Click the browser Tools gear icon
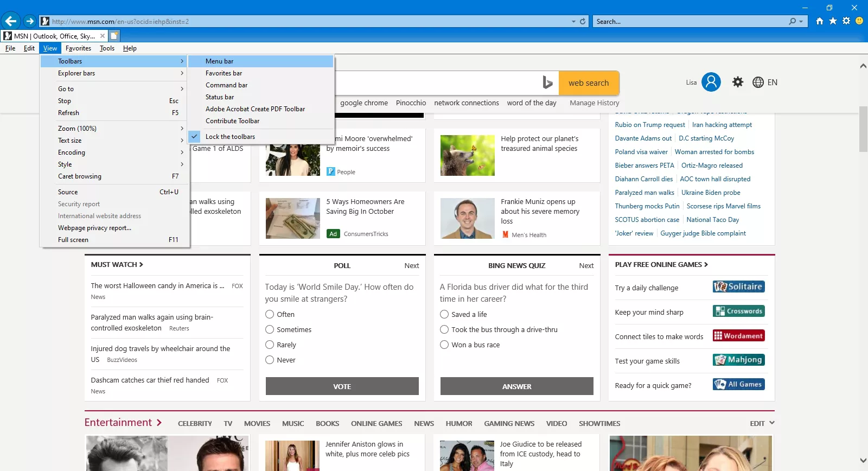 [x=846, y=21]
